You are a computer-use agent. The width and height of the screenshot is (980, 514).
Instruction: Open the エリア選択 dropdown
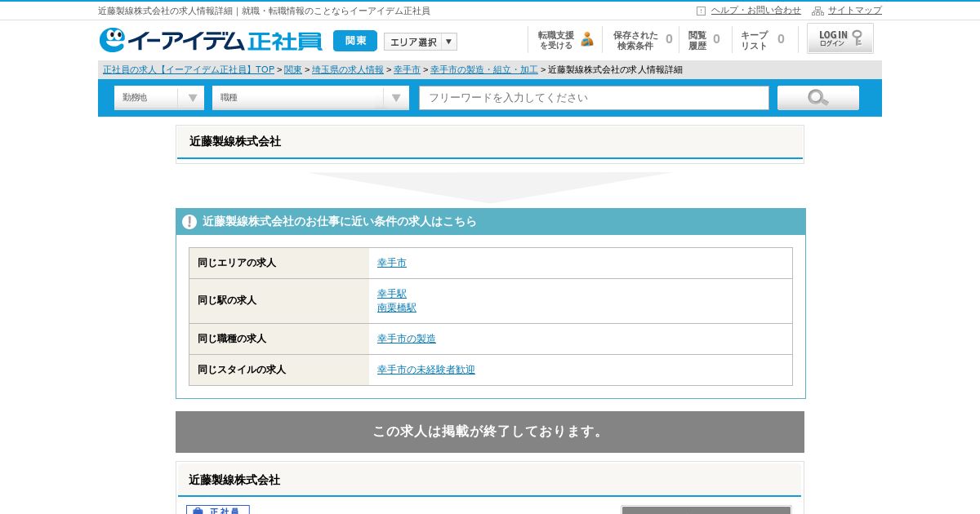pos(421,42)
